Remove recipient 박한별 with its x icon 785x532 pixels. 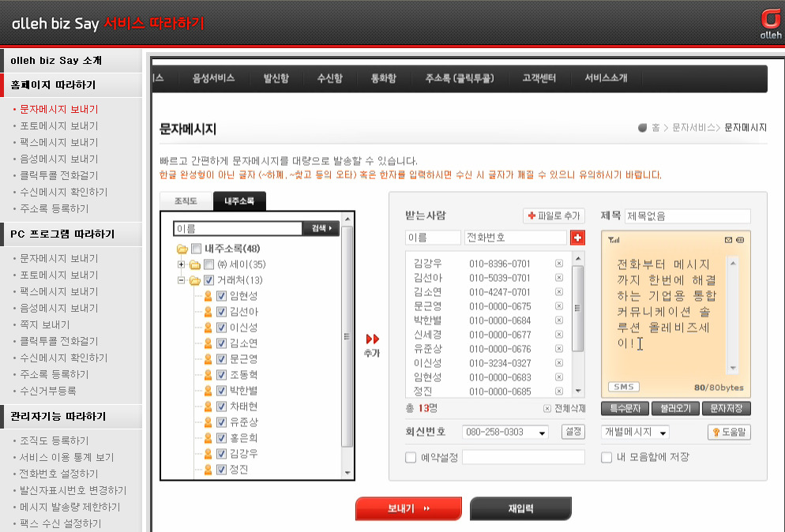tap(559, 320)
